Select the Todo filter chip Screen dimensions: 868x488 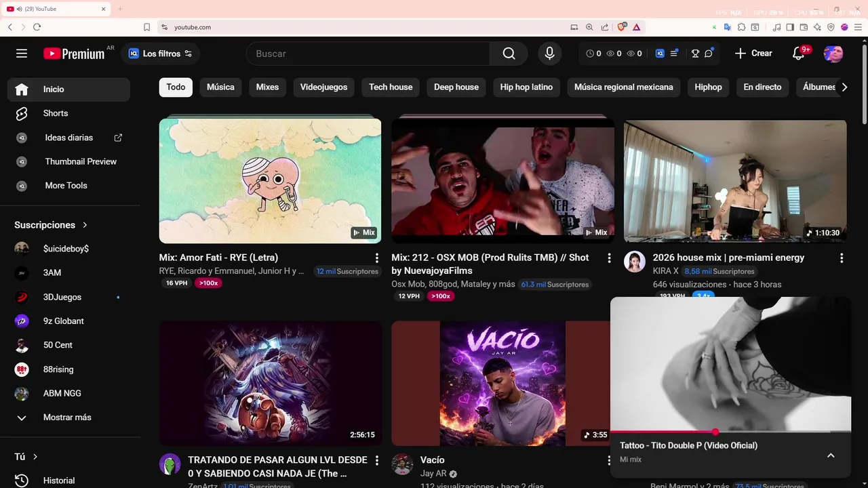click(176, 87)
